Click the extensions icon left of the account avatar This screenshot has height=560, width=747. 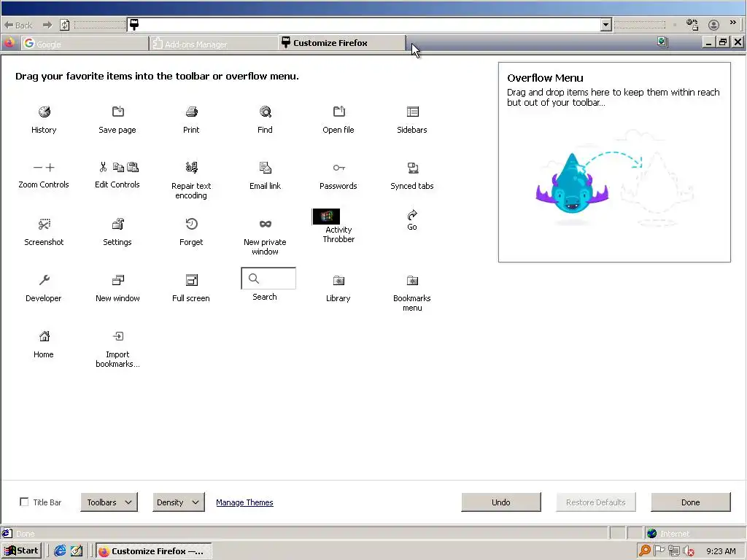point(692,25)
